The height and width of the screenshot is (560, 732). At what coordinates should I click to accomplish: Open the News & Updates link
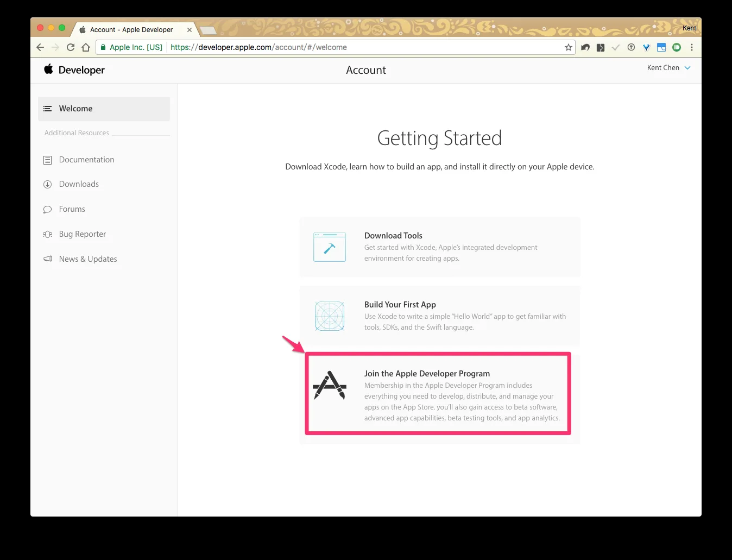coord(88,259)
